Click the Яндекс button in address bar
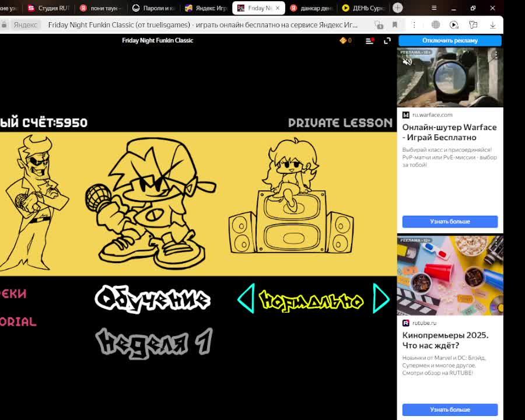The height and width of the screenshot is (420, 525). point(26,24)
